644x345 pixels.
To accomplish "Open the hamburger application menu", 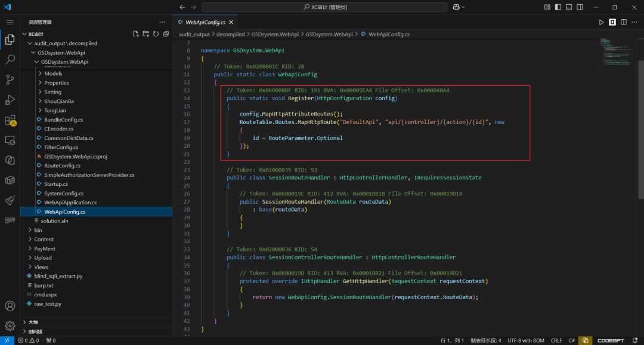I will (10, 22).
